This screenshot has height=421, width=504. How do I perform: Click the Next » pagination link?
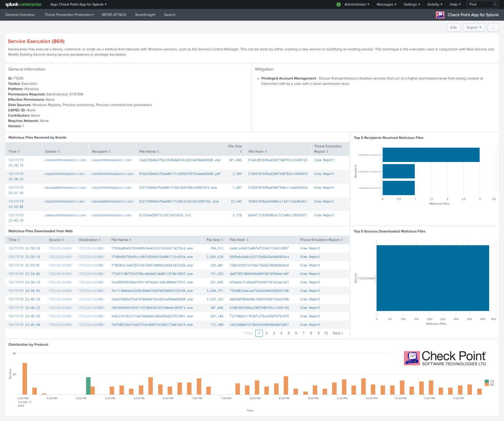point(338,333)
